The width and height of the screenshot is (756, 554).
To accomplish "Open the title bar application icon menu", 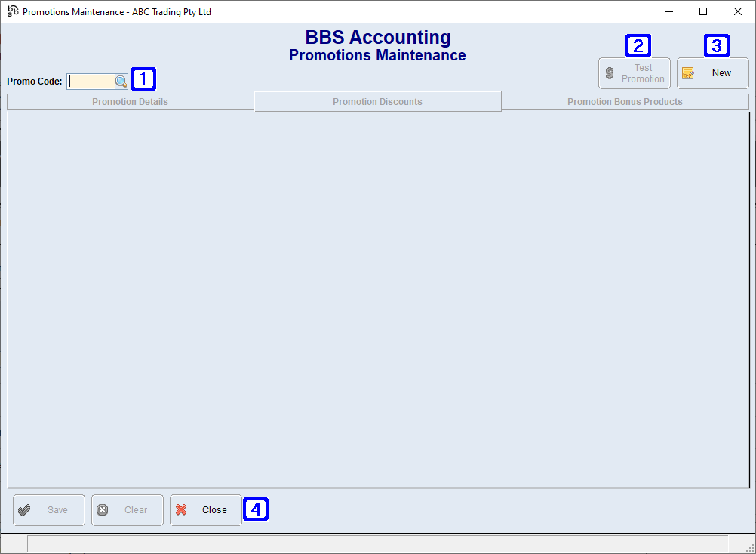I will point(13,11).
